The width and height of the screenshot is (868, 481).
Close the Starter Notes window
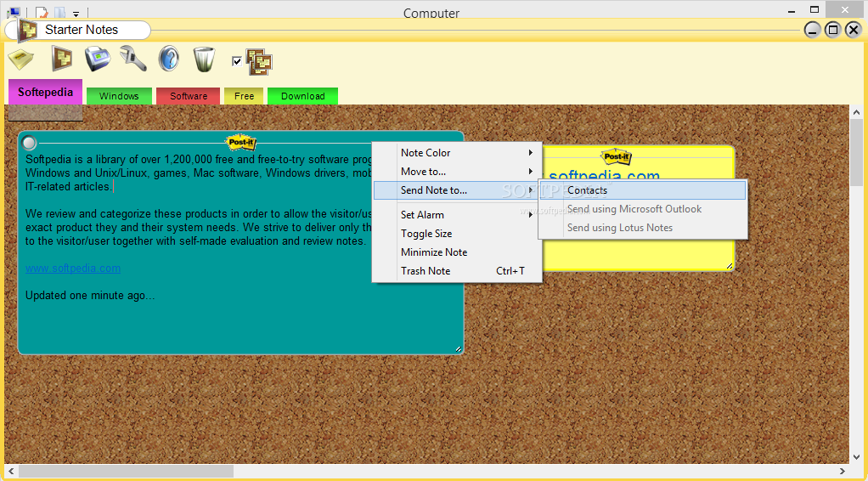tap(854, 30)
